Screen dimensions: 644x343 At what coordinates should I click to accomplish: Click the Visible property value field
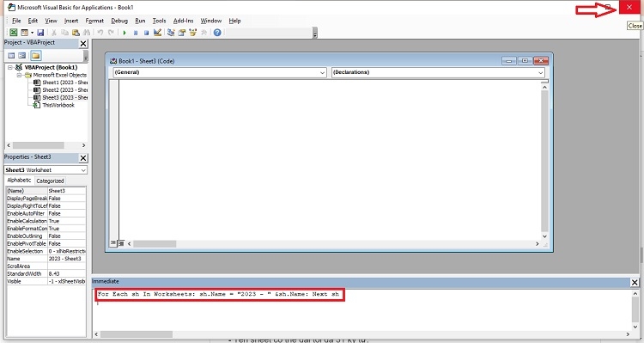(x=66, y=281)
